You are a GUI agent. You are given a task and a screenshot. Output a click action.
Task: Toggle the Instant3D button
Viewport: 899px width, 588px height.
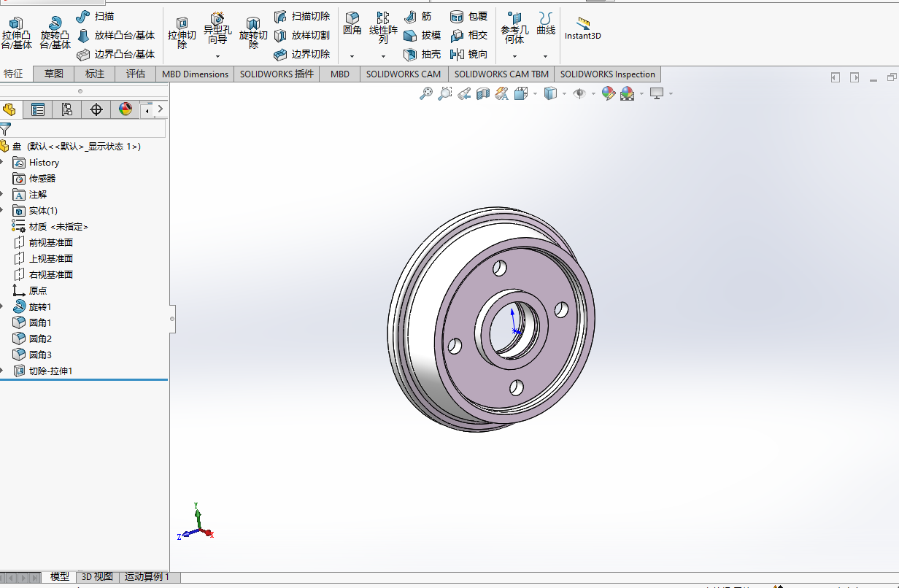[x=583, y=28]
